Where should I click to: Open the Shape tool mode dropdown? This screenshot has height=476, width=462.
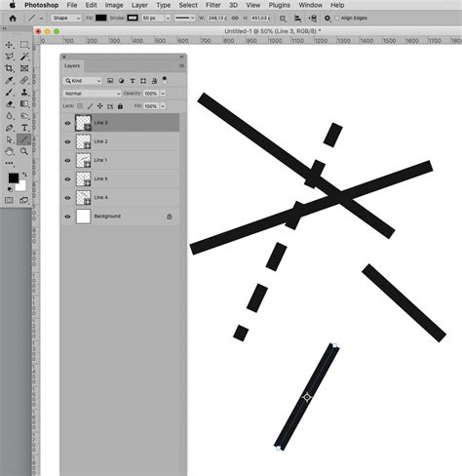click(x=66, y=19)
